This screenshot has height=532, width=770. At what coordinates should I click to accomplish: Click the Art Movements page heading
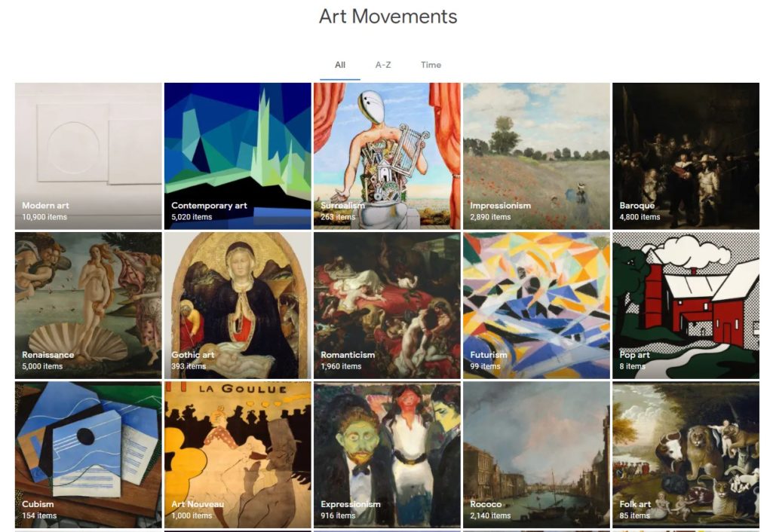388,16
